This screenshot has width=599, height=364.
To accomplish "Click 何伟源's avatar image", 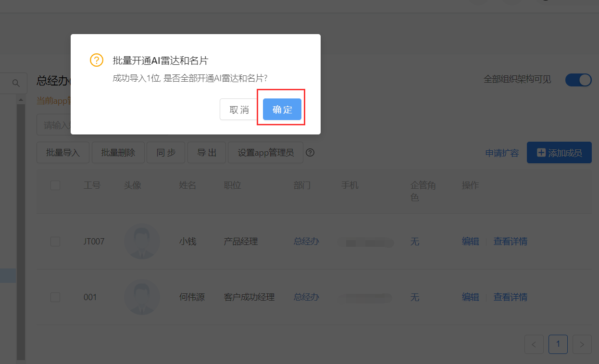I will [x=142, y=297].
